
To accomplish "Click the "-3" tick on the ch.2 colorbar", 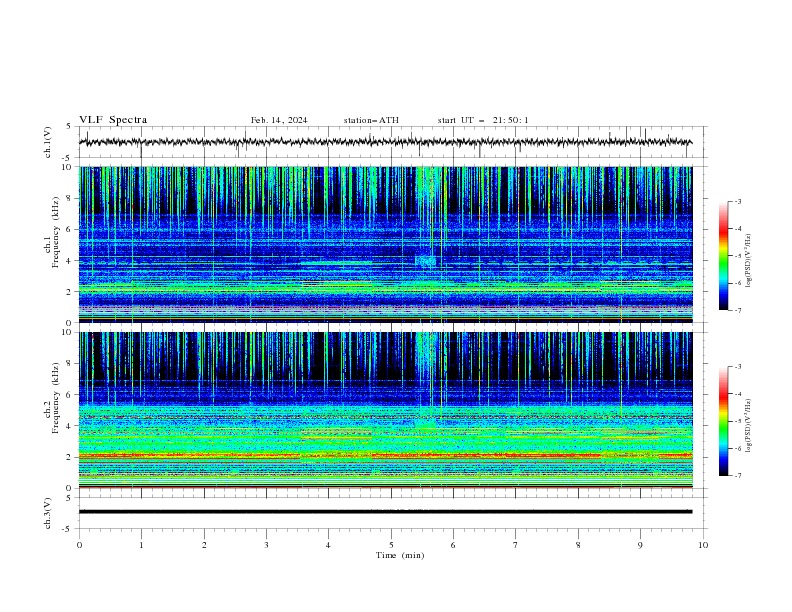I will [738, 367].
